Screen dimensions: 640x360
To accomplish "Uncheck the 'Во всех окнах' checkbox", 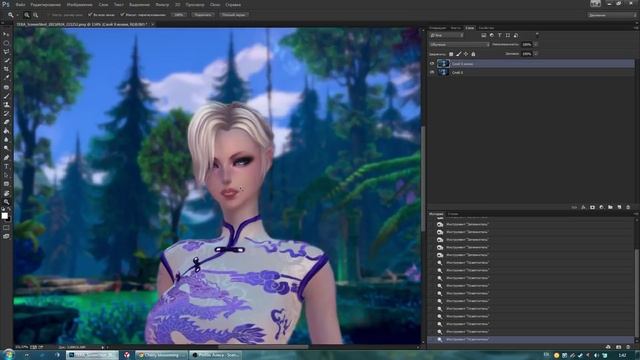I will point(90,14).
